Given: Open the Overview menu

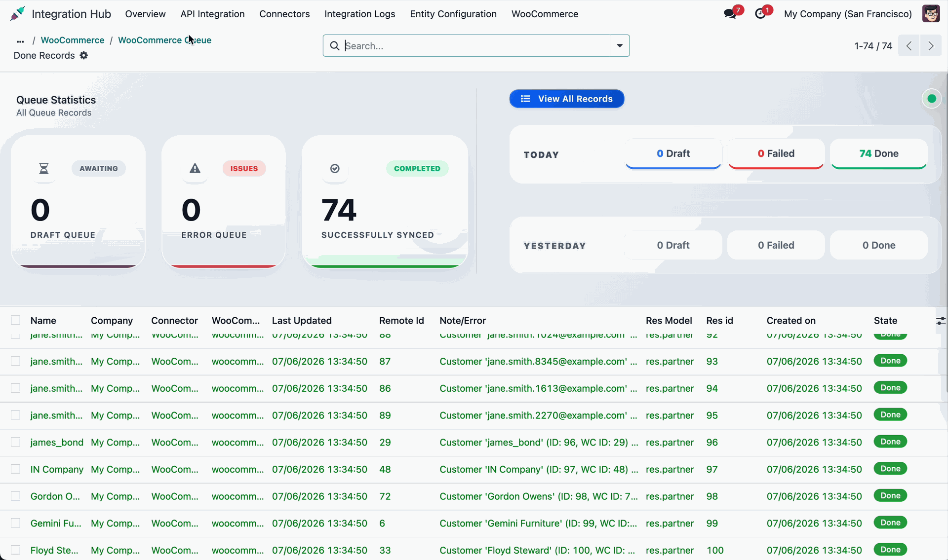Looking at the screenshot, I should 145,14.
